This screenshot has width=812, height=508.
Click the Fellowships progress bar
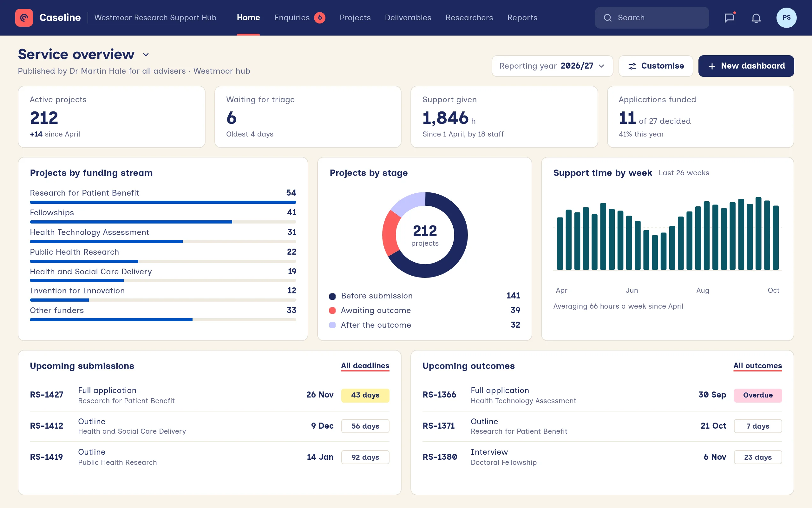pos(163,222)
